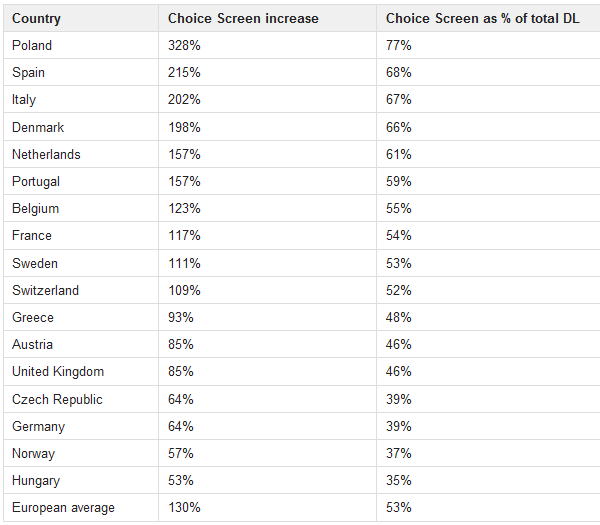Click Italy's 202% increase value
600x525 pixels.
click(x=184, y=99)
